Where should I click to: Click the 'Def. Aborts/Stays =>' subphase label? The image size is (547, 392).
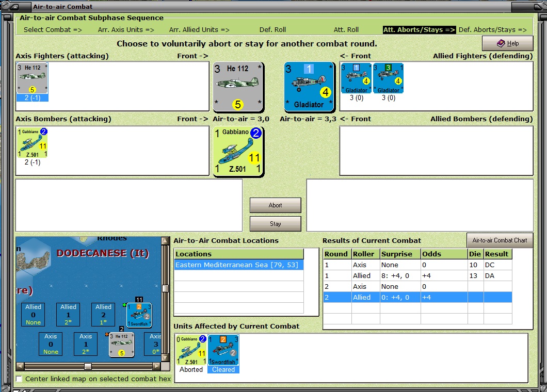tap(493, 29)
